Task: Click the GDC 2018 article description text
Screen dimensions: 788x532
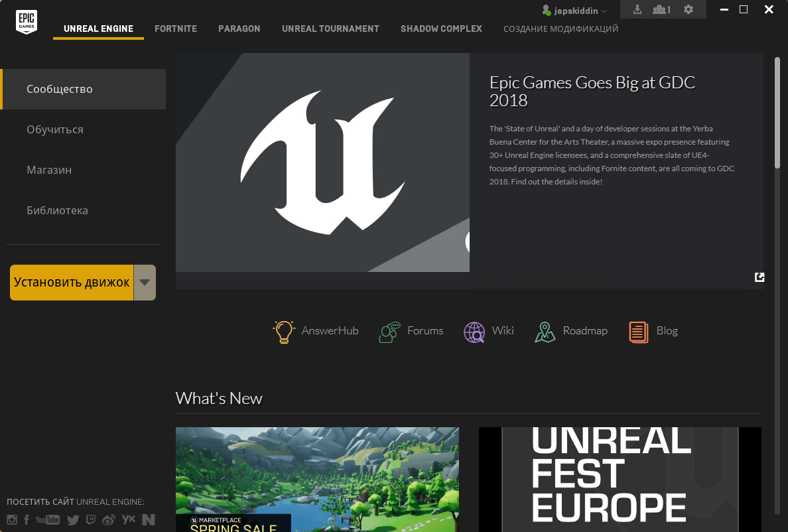Action: (x=612, y=155)
